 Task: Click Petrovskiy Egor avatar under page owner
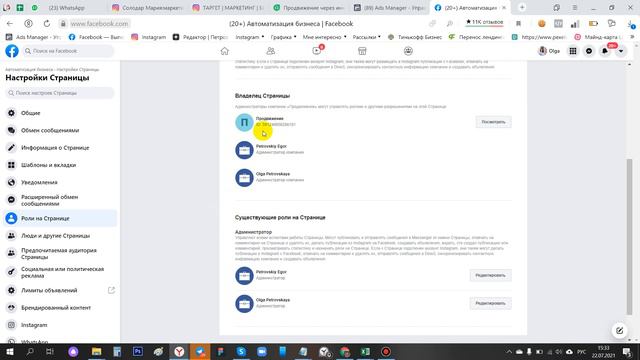coord(244,150)
